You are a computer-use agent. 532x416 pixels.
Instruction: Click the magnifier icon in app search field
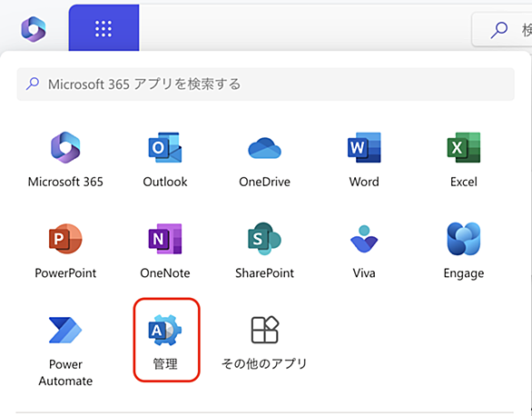click(x=33, y=84)
